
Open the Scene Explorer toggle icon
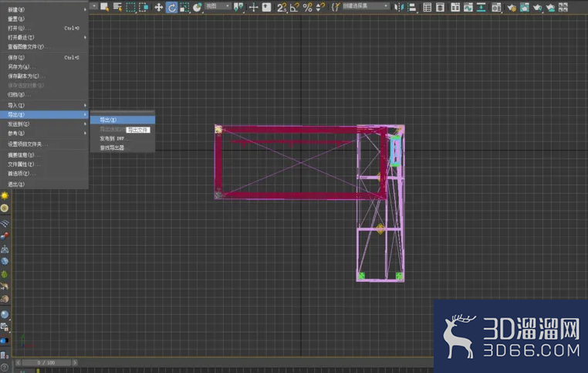[427, 7]
